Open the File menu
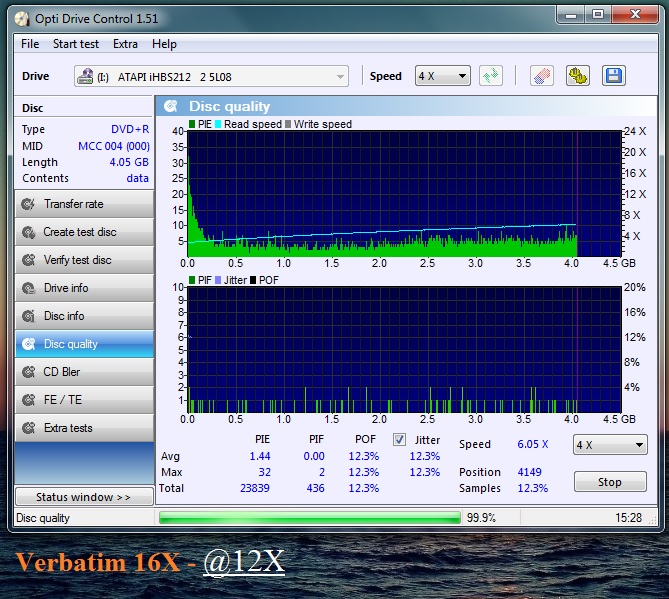This screenshot has width=669, height=599. pos(30,44)
